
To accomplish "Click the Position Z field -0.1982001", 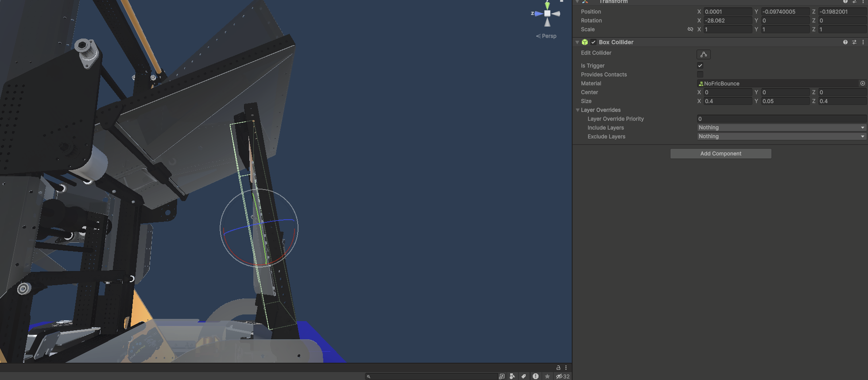I will coord(842,12).
